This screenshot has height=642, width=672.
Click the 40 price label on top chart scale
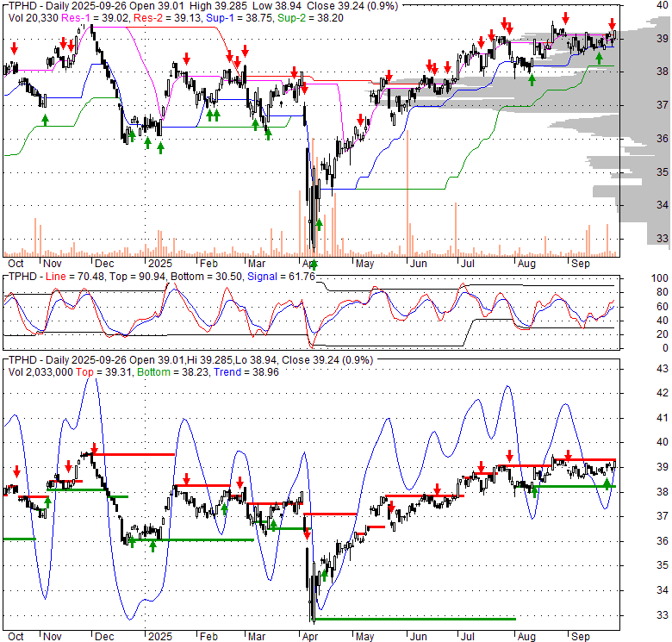coord(663,4)
